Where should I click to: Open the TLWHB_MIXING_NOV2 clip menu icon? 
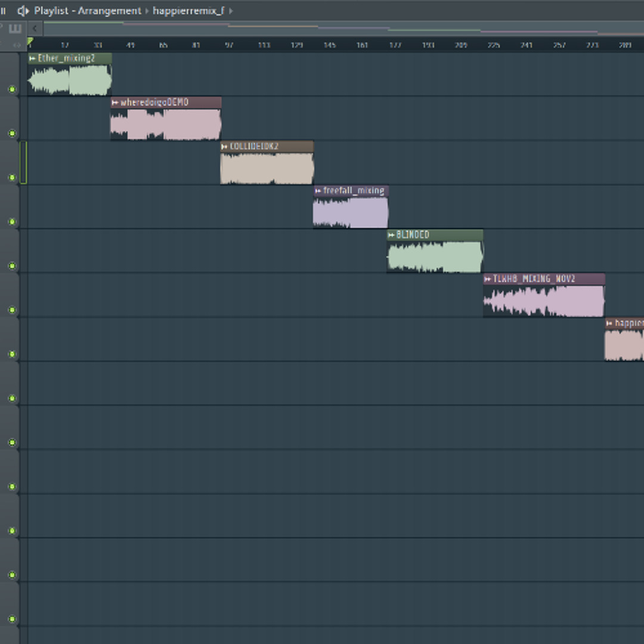click(488, 279)
